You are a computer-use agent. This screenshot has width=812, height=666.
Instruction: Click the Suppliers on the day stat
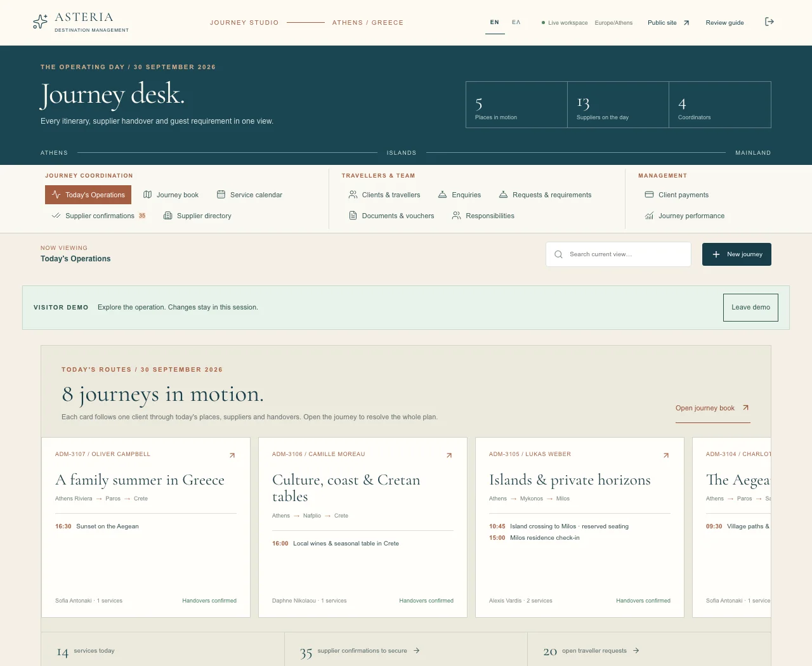click(x=618, y=105)
